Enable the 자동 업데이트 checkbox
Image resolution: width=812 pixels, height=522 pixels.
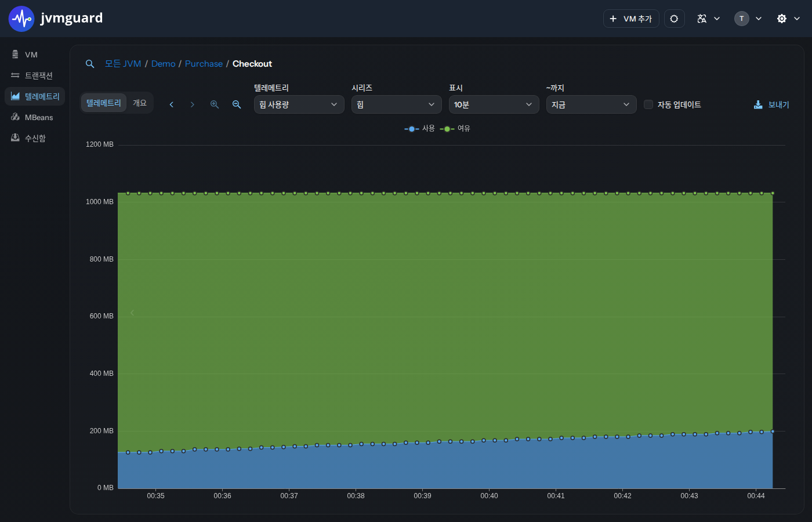point(648,104)
